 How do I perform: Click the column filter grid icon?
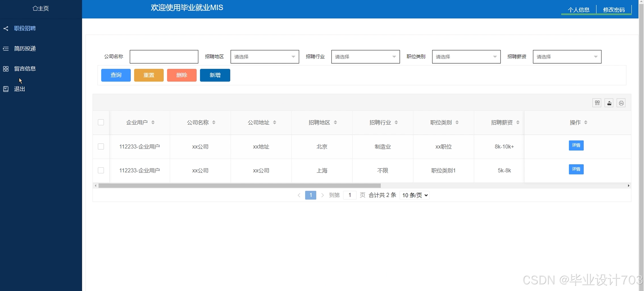tap(597, 103)
